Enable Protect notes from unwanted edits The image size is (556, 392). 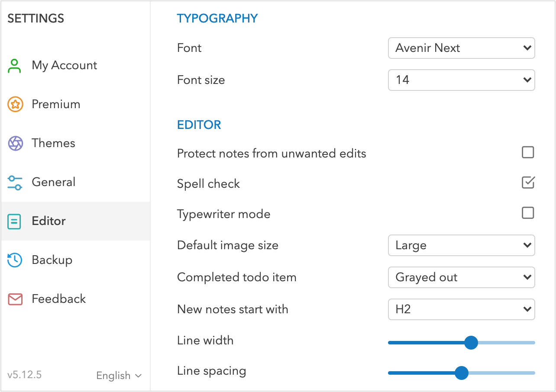528,152
